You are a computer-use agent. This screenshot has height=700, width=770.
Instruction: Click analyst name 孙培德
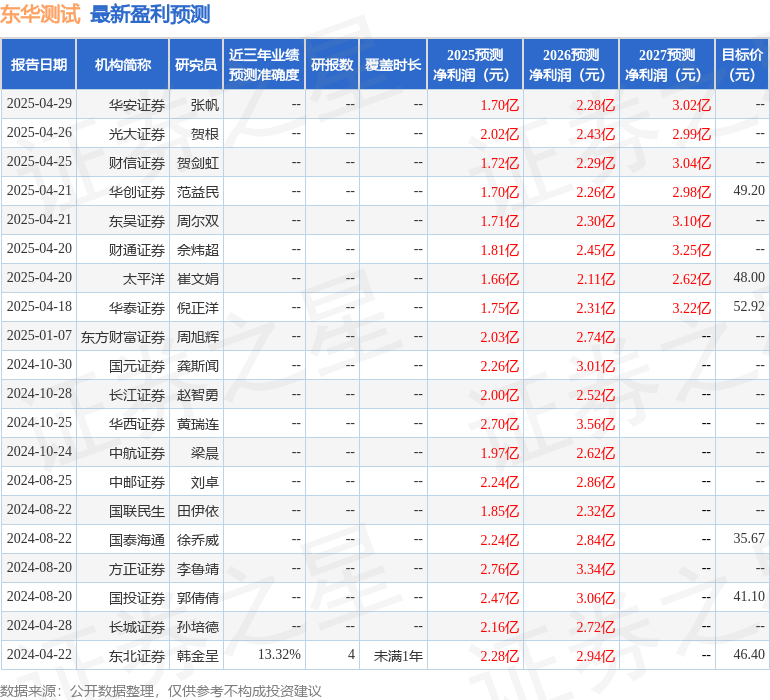click(x=198, y=626)
